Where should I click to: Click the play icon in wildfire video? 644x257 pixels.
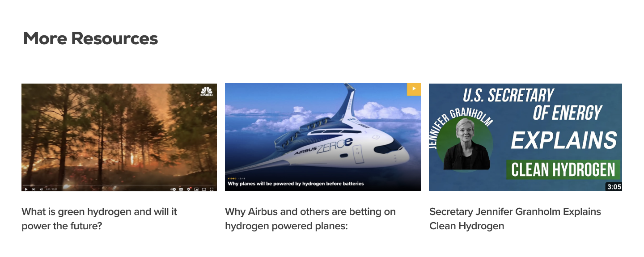pos(26,189)
